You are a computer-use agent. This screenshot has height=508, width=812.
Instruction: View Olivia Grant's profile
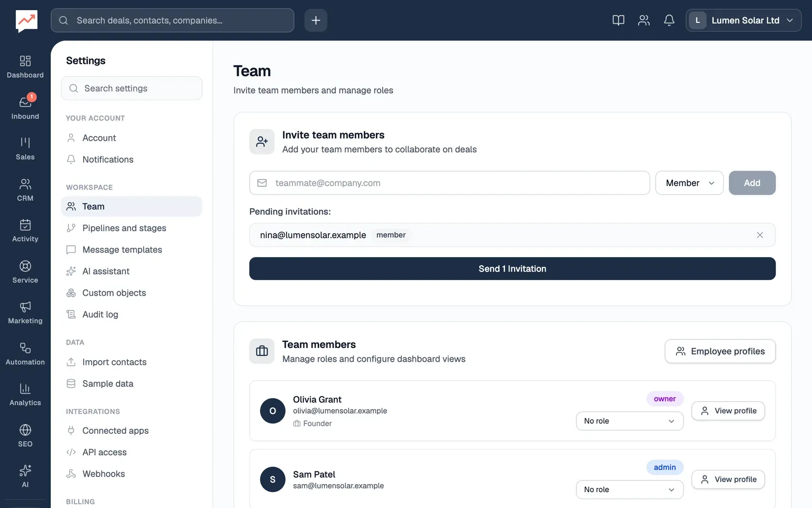click(x=728, y=411)
